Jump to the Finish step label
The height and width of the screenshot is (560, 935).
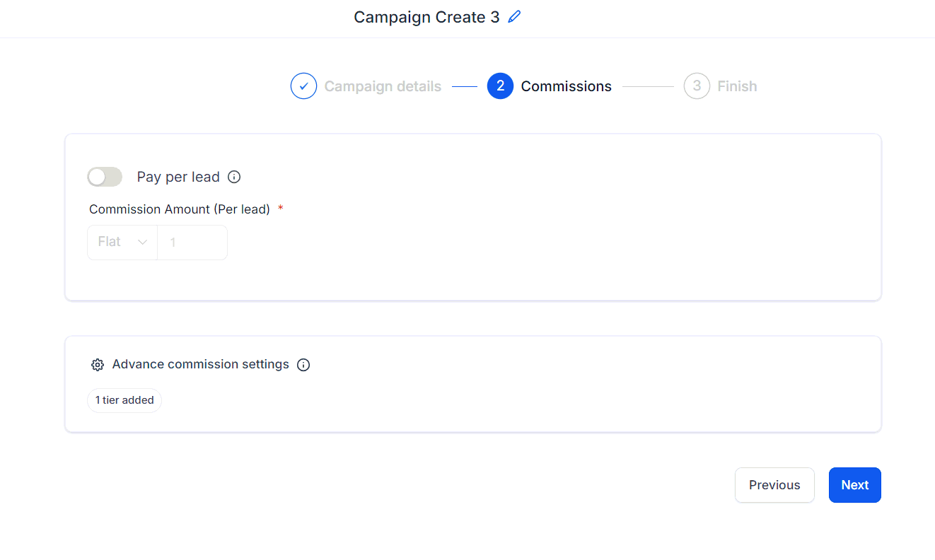pyautogui.click(x=737, y=86)
